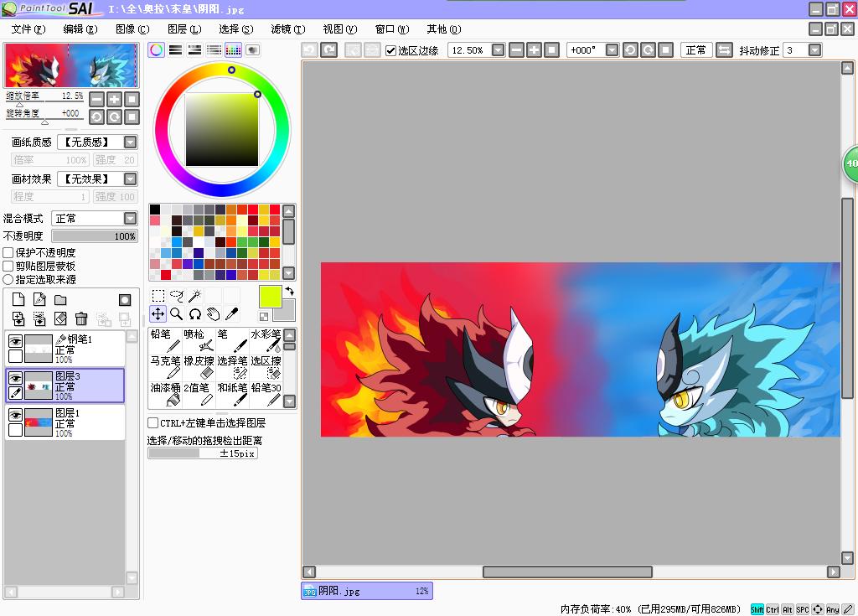Viewport: 858px width, 616px height.
Task: Select the rotate view tool
Action: [194, 314]
